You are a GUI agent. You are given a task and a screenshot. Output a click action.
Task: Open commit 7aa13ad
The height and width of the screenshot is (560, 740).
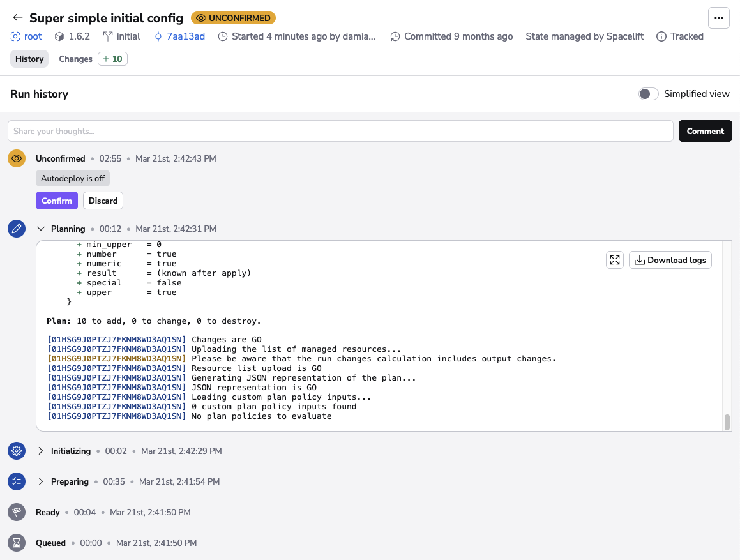tap(185, 36)
